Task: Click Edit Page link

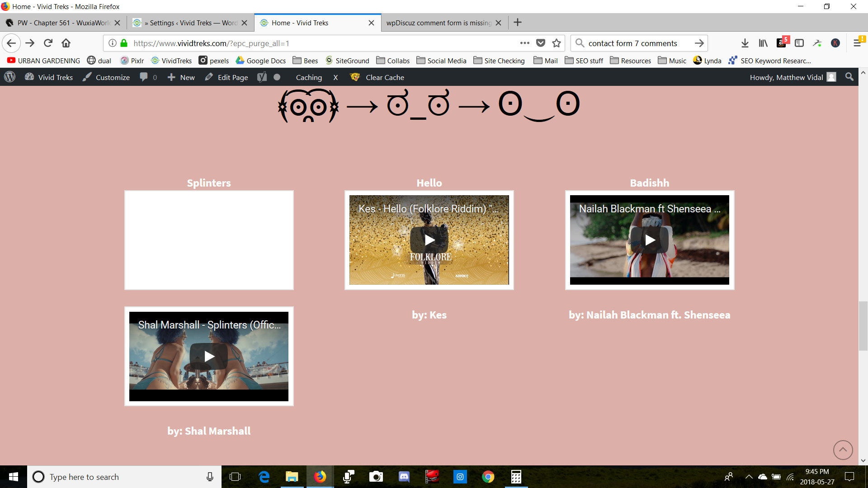Action: (232, 77)
